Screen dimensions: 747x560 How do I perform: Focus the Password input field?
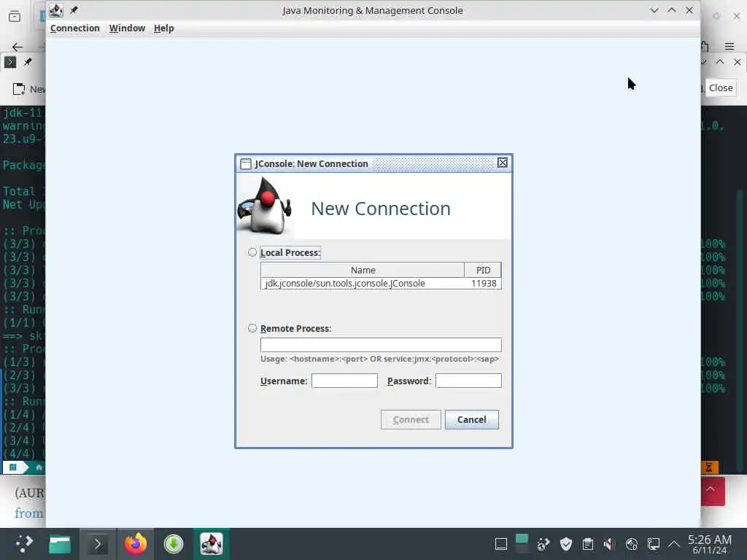click(468, 381)
